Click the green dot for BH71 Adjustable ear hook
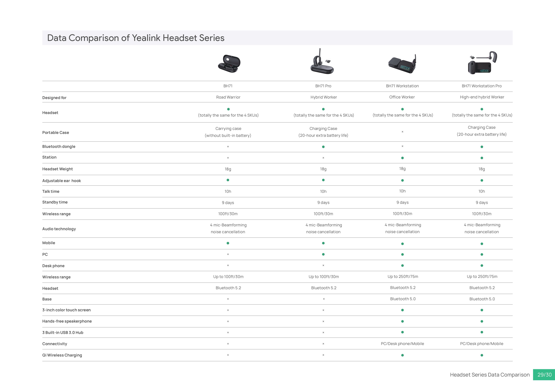Image resolution: width=555 pixels, height=392 pixels. click(228, 180)
